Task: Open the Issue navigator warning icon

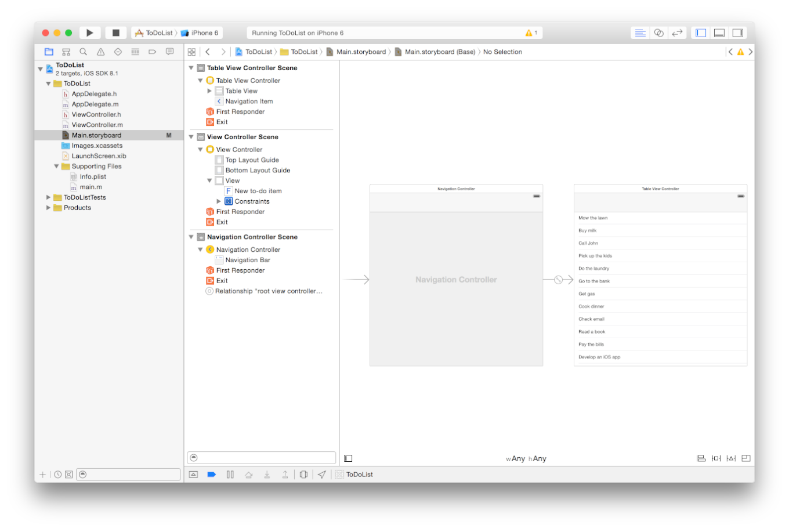Action: [100, 52]
